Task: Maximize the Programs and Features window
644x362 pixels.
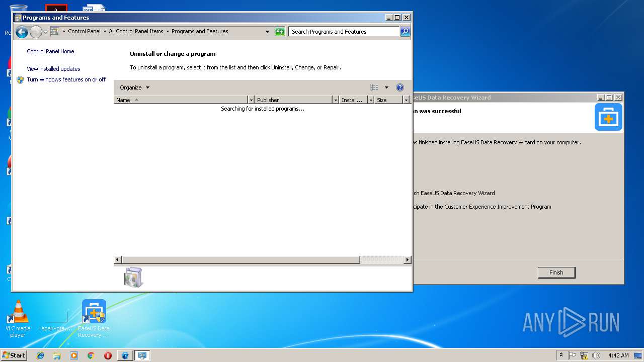Action: [397, 17]
